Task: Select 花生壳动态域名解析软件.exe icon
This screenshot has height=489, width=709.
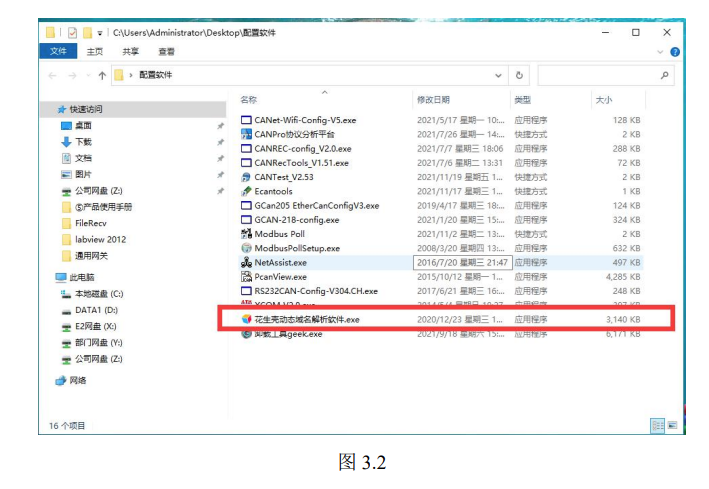Action: coord(246,319)
